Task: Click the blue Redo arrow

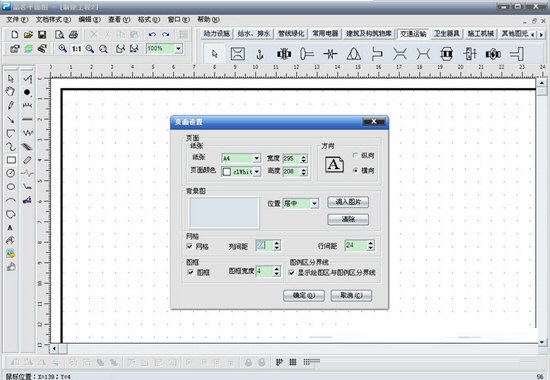Action: coord(166,34)
